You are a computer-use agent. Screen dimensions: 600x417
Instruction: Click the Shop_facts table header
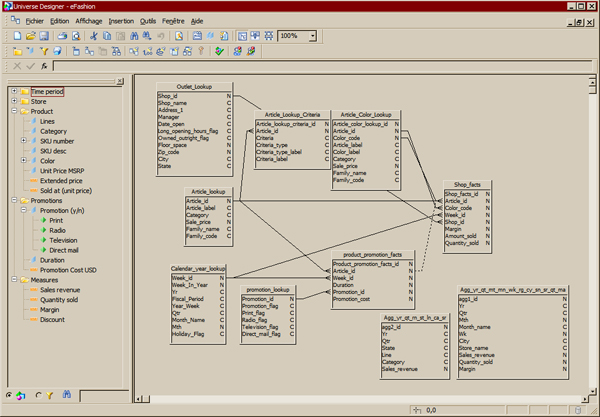(x=468, y=186)
